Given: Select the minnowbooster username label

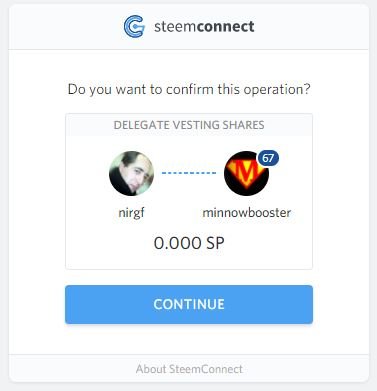Looking at the screenshot, I should point(247,213).
